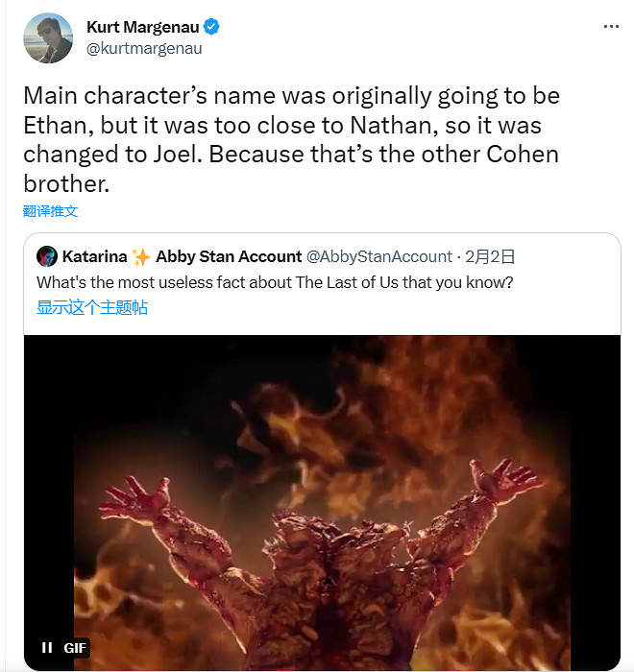Click the @AbbyStanAccount handle
The image size is (634, 672).
coord(378,256)
